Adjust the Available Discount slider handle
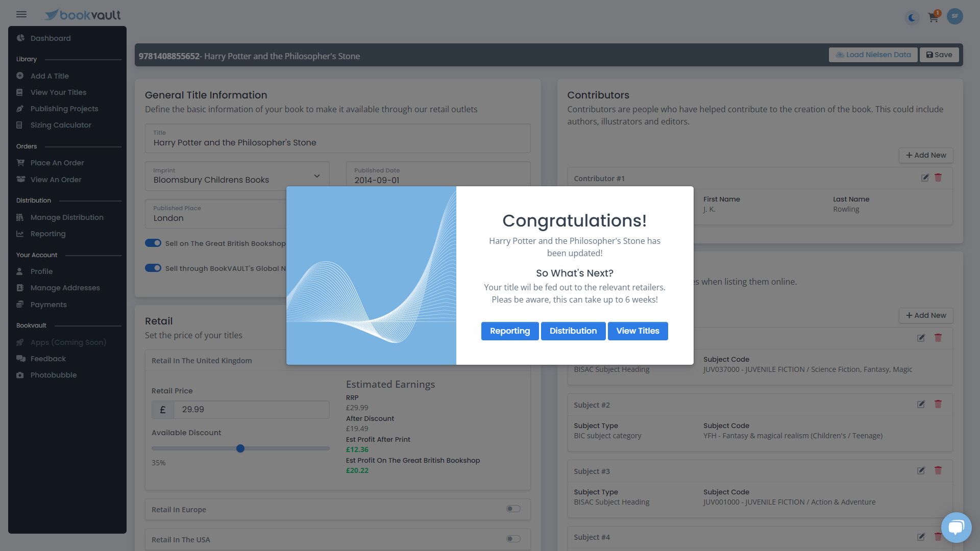The height and width of the screenshot is (551, 980). tap(240, 448)
